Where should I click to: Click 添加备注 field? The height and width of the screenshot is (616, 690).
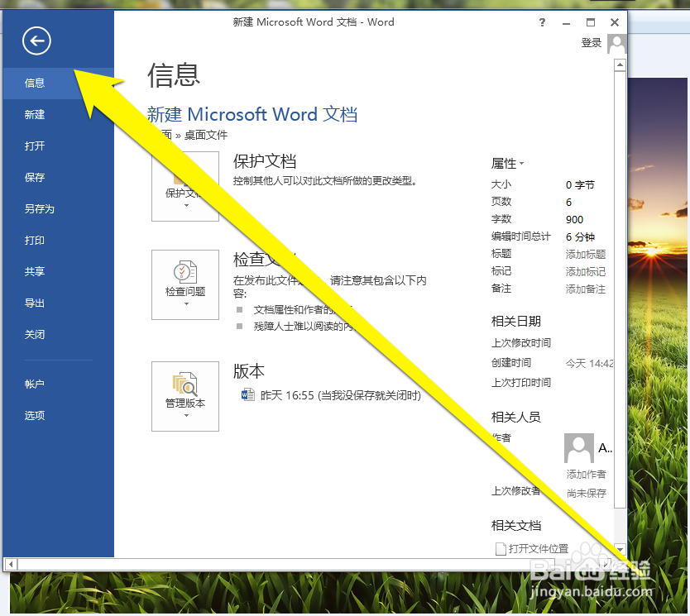coord(585,289)
